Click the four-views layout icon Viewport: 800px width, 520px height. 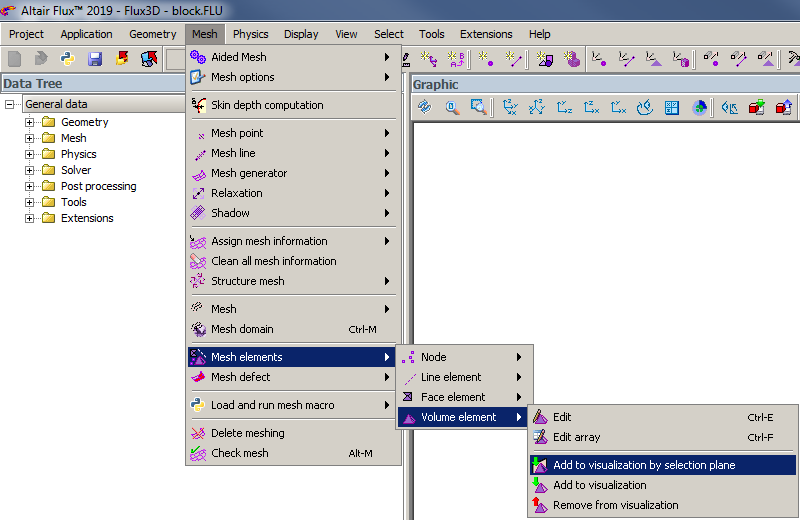point(672,107)
